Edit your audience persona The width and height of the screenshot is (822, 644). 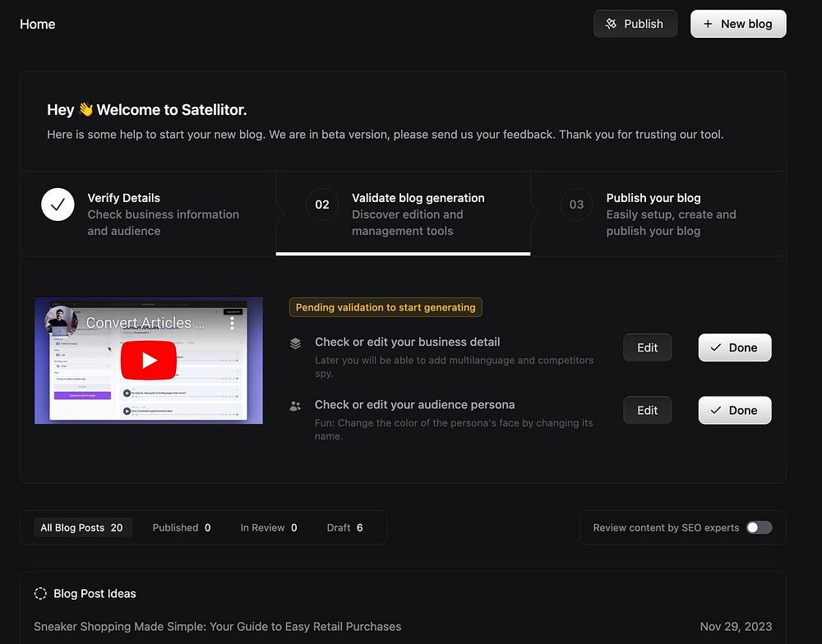(648, 410)
